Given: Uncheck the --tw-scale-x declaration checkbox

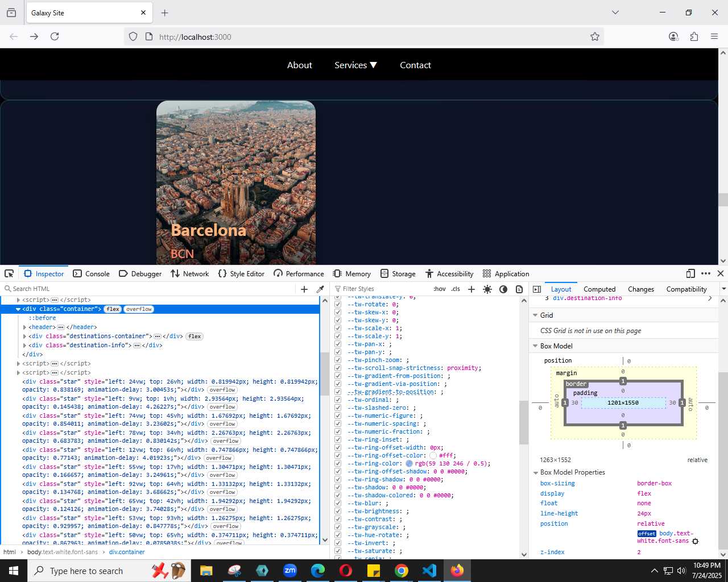Looking at the screenshot, I should tap(338, 328).
